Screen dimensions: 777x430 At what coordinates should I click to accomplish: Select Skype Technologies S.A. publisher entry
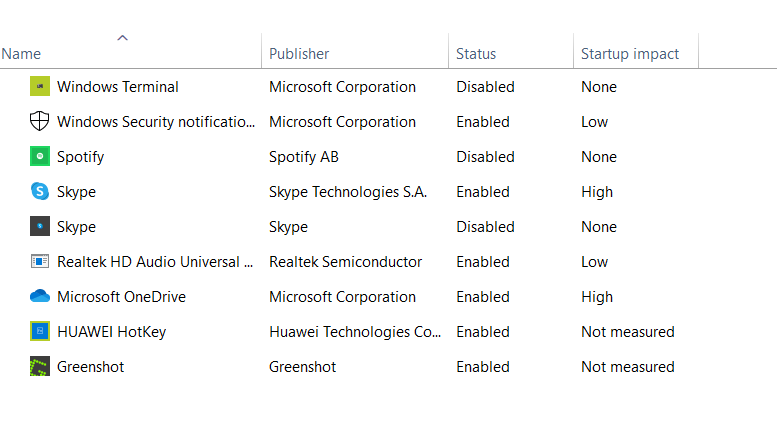click(x=348, y=192)
